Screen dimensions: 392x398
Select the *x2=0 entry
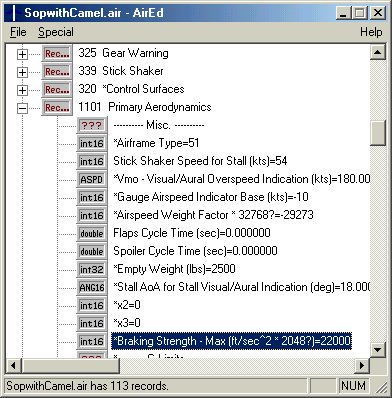click(x=127, y=305)
